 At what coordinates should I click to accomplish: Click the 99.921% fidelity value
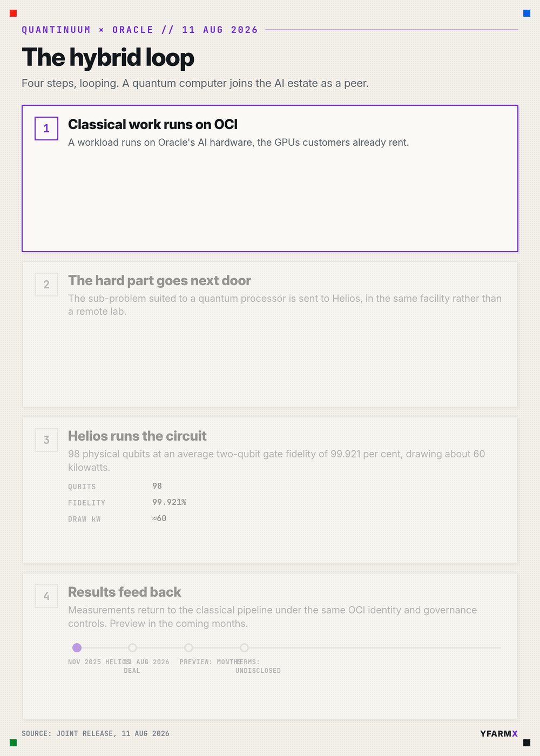pos(169,502)
